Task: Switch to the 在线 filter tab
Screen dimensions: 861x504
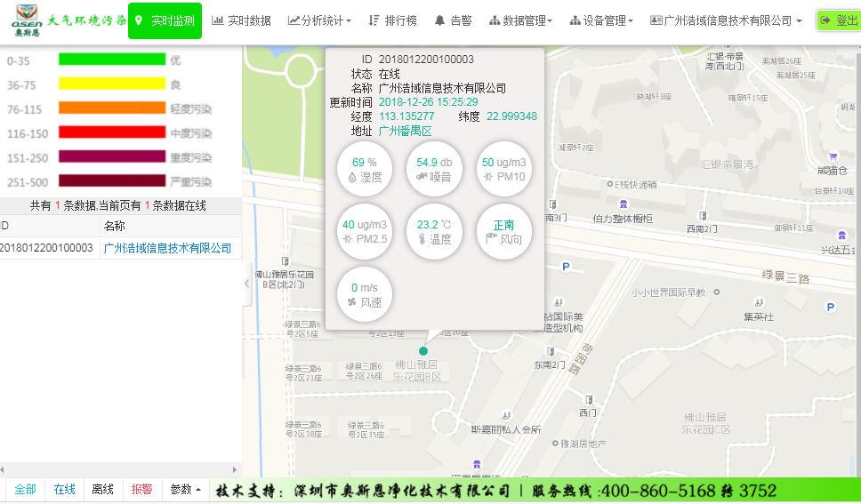Action: (x=65, y=489)
